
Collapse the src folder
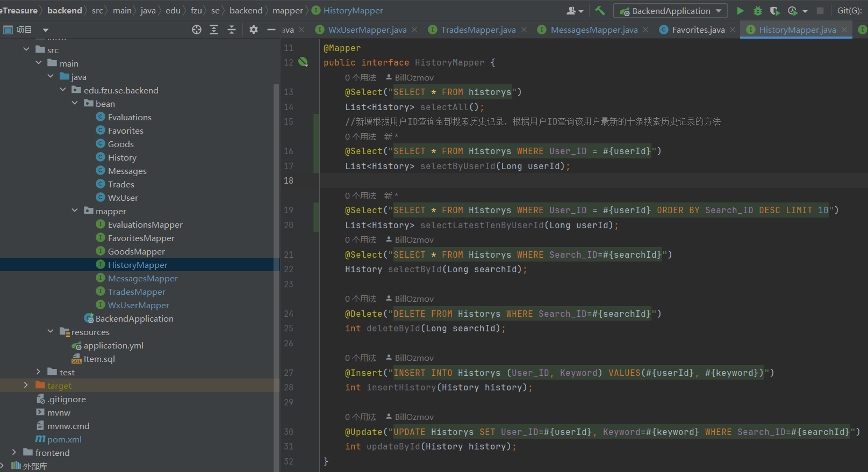point(26,49)
